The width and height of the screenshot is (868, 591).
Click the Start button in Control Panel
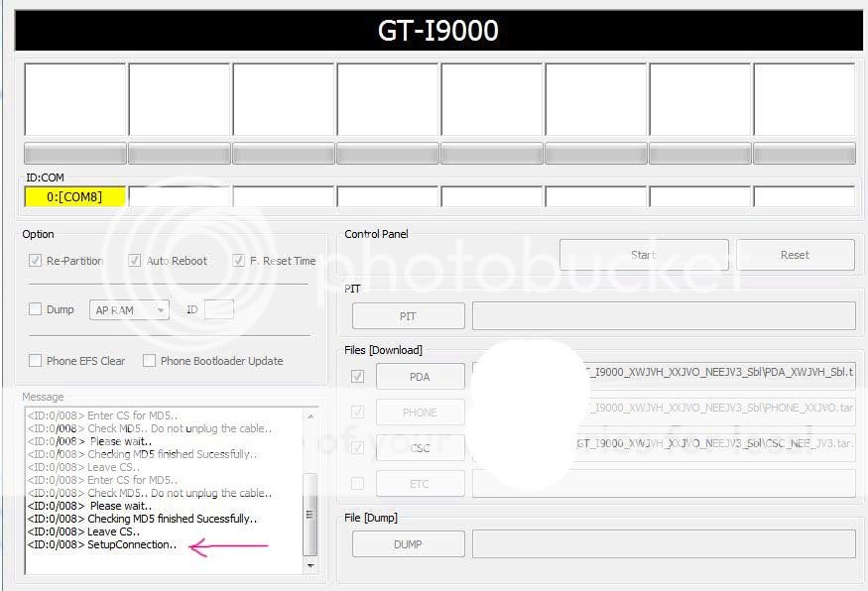[x=644, y=255]
